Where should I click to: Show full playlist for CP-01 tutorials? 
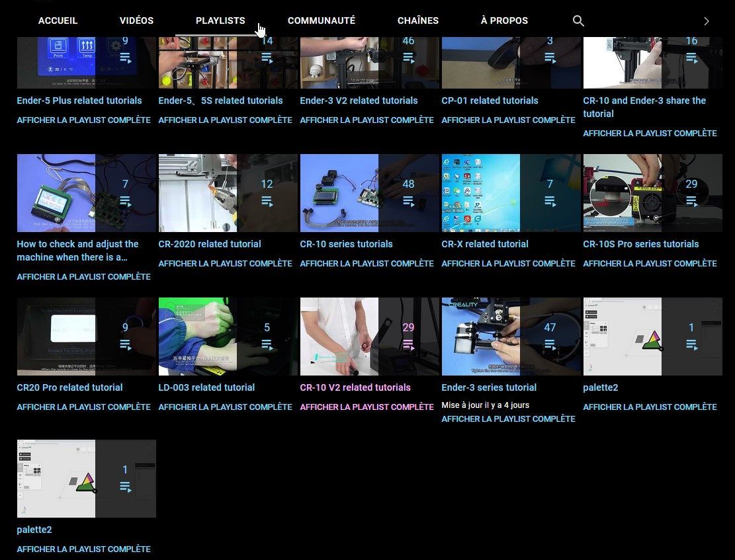click(508, 120)
